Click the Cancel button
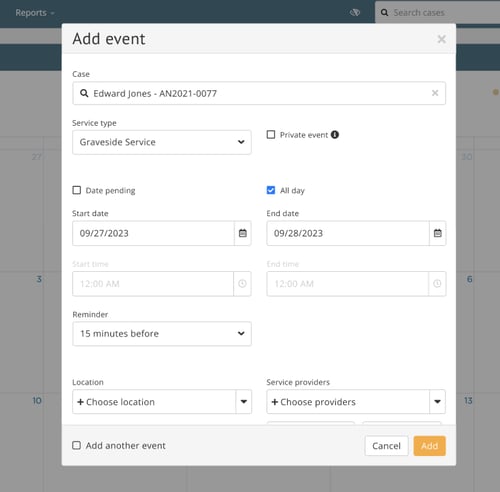Image resolution: width=500 pixels, height=492 pixels. [x=386, y=446]
